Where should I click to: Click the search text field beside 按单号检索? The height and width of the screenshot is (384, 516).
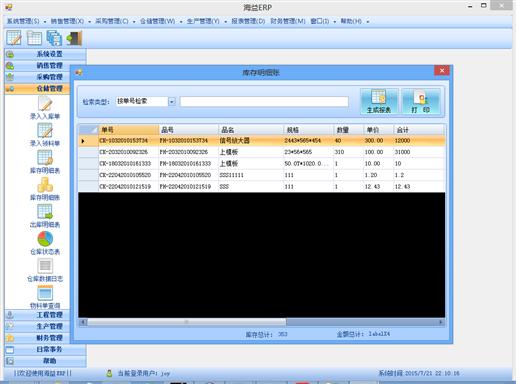pos(264,101)
